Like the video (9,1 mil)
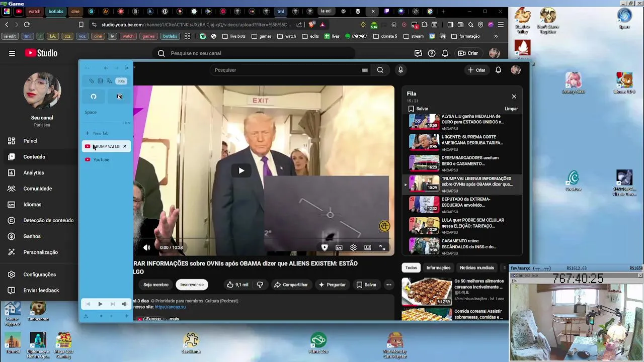644x362 pixels. (x=237, y=285)
